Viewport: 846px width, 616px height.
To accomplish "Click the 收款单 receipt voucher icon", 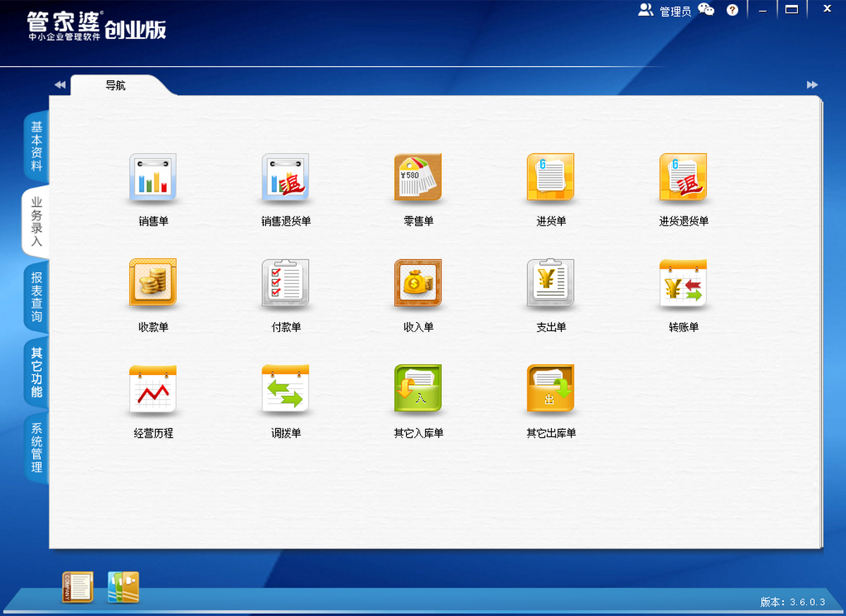I will tap(153, 283).
